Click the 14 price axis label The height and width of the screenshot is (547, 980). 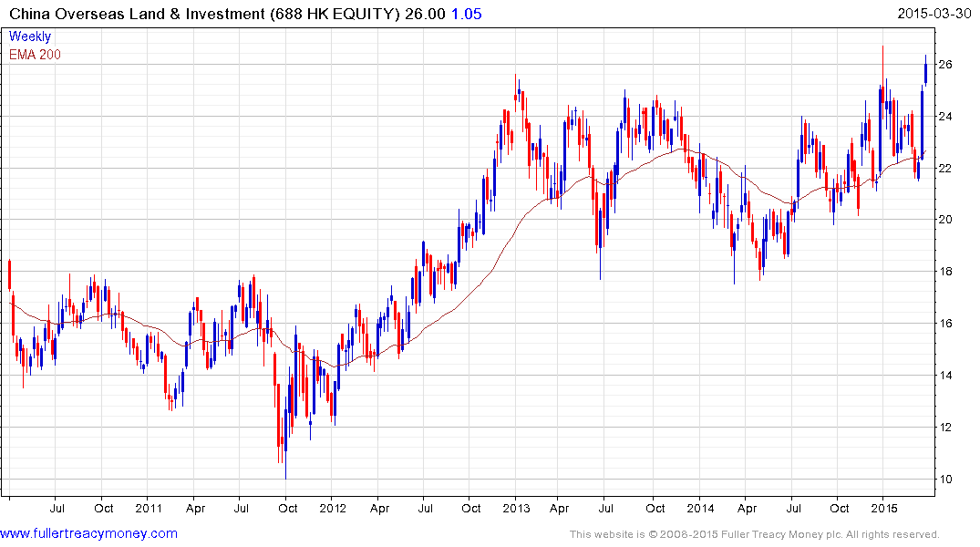coord(945,375)
